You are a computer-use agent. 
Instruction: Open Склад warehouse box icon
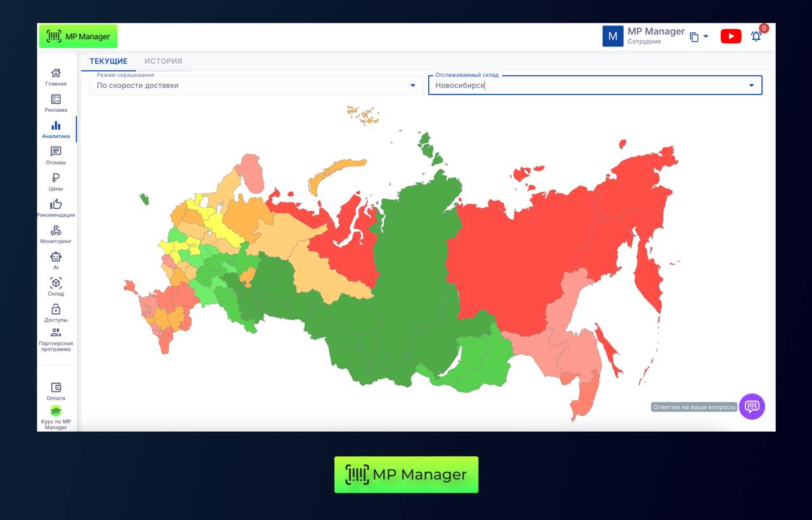click(x=56, y=283)
